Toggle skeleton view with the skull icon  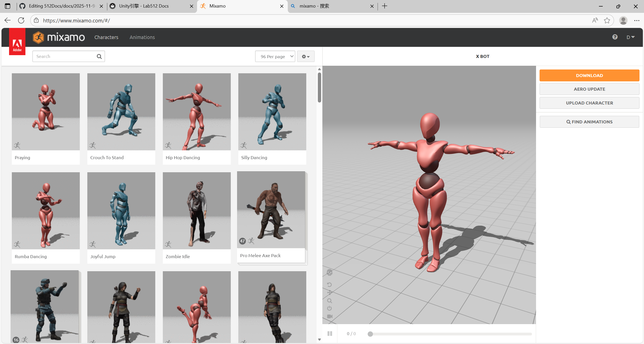(x=329, y=272)
